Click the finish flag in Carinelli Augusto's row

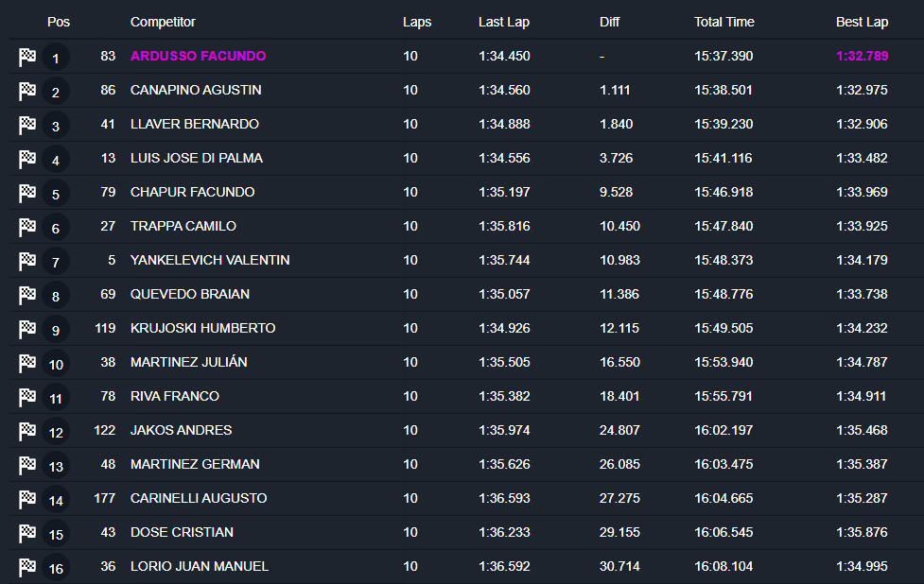click(x=27, y=499)
